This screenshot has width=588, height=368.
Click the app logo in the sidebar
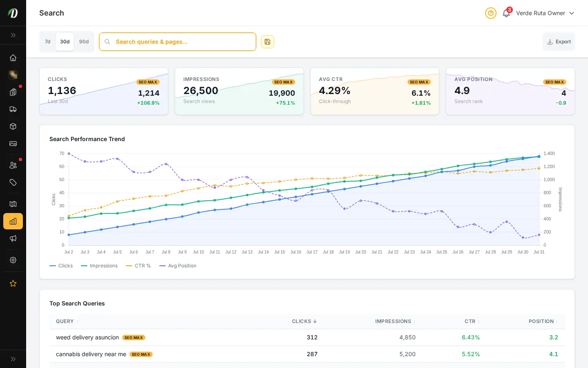click(13, 13)
